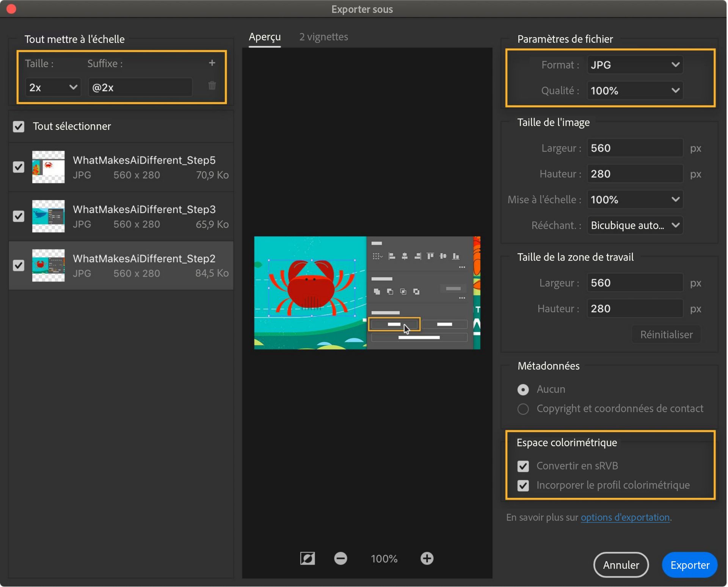Select the WhatMakesAiDifferent_Step5 thumbnail
728x587 pixels.
click(x=48, y=167)
